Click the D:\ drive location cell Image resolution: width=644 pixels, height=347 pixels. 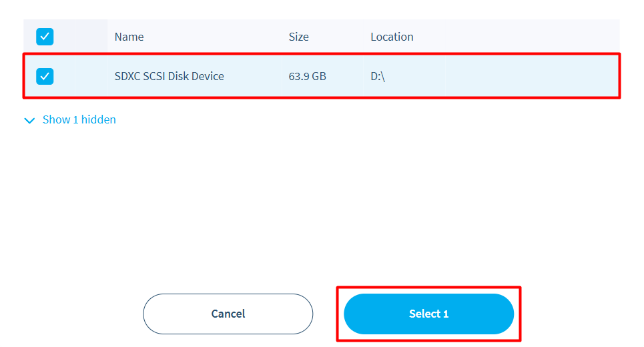[x=378, y=76]
